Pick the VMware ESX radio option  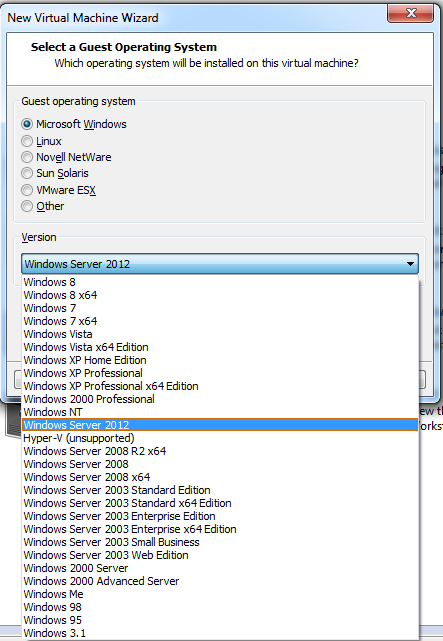click(x=27, y=190)
